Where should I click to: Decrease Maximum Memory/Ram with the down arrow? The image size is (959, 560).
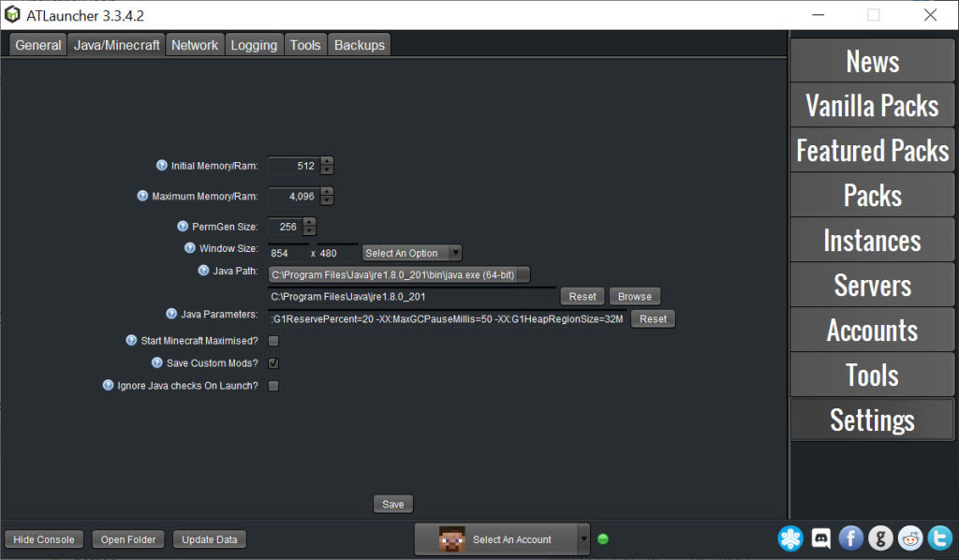click(327, 200)
